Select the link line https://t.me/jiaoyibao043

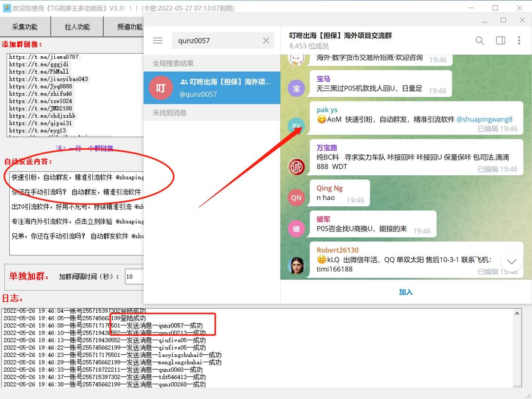[x=48, y=79]
